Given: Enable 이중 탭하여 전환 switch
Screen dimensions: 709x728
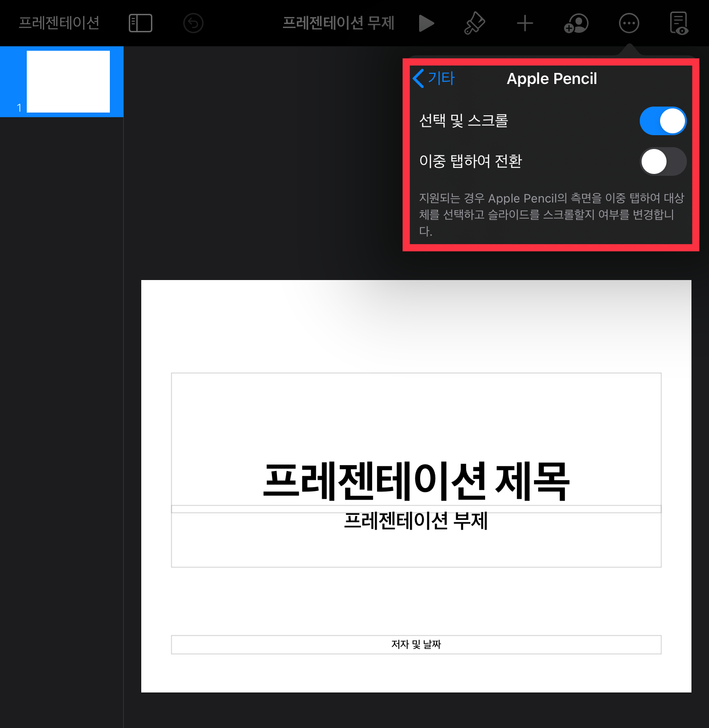Looking at the screenshot, I should [x=663, y=161].
